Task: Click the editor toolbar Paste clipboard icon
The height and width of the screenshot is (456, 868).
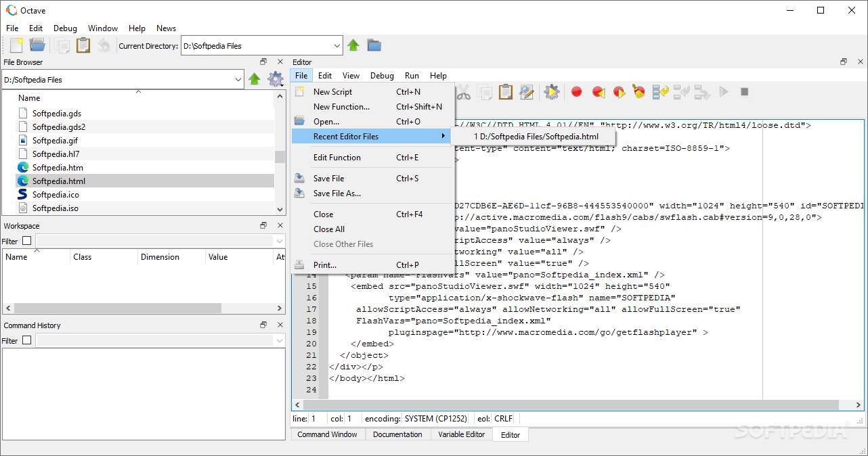Action: pyautogui.click(x=506, y=92)
